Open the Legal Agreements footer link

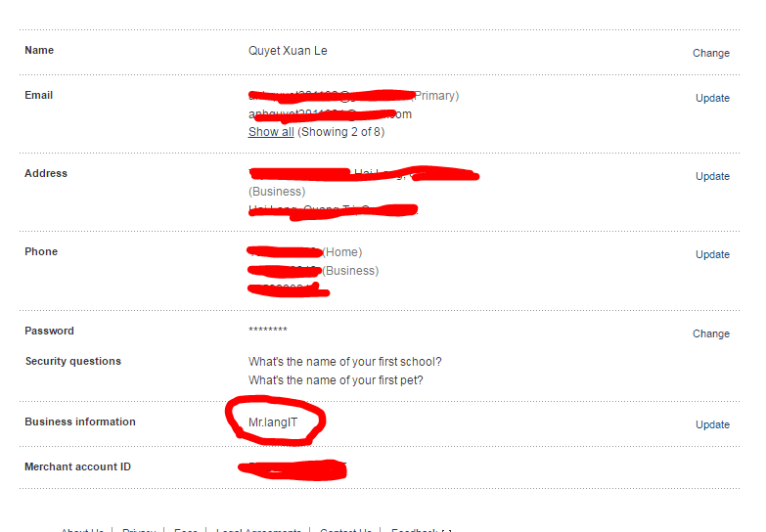click(x=258, y=530)
